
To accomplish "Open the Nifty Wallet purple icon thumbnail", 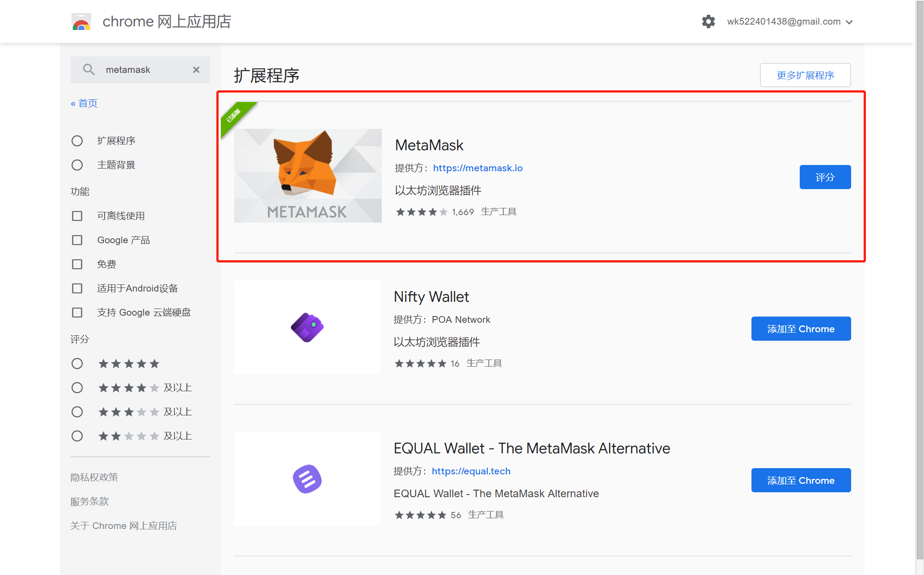I will point(308,327).
